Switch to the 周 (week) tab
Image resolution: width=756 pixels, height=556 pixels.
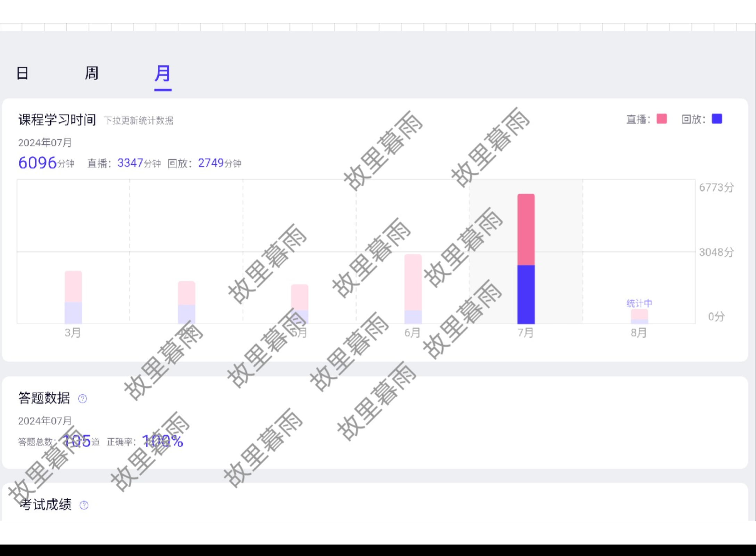(x=92, y=73)
